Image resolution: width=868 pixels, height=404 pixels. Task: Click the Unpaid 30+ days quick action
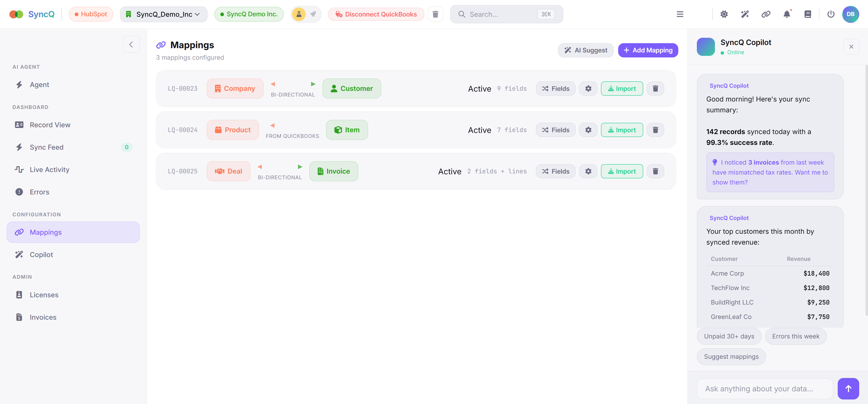tap(729, 336)
